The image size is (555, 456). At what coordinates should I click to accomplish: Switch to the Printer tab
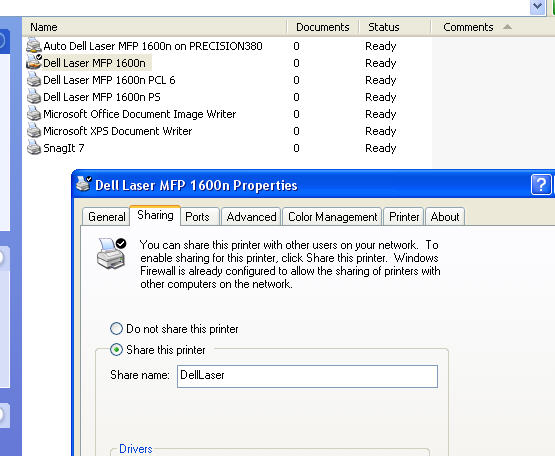pyautogui.click(x=404, y=217)
